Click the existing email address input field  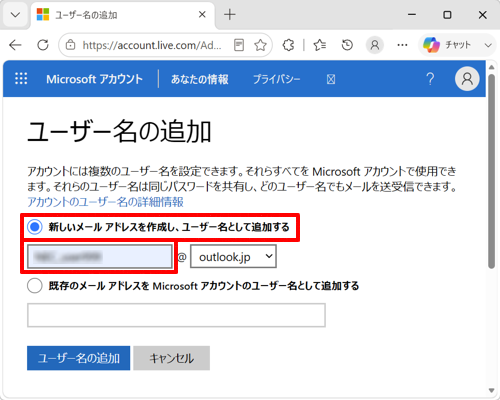pos(176,315)
